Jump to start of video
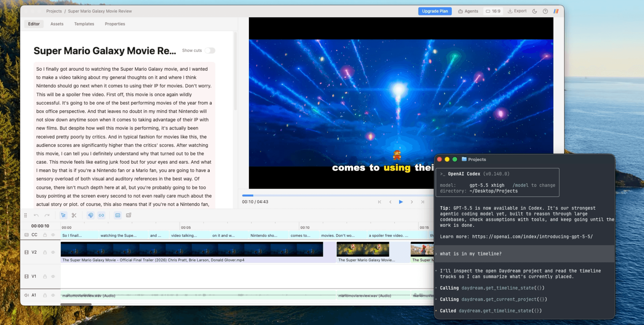644x325 pixels. point(380,202)
